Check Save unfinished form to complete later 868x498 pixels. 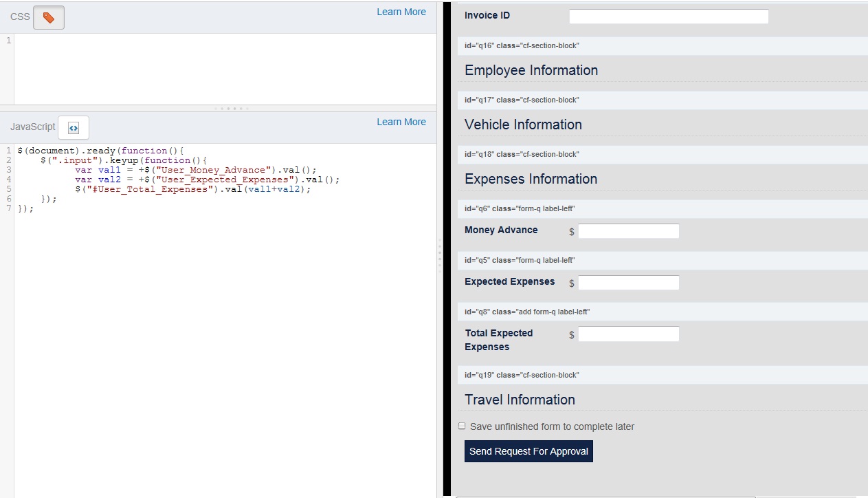pyautogui.click(x=462, y=426)
